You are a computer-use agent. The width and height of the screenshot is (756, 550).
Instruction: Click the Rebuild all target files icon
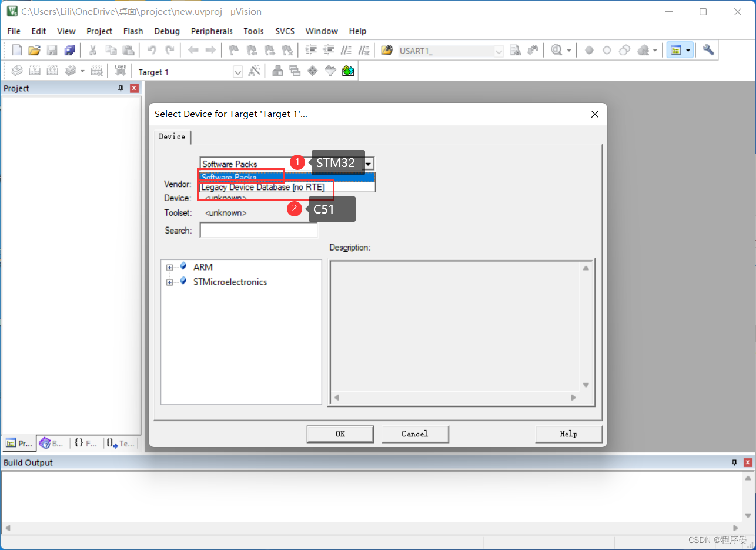coord(52,71)
